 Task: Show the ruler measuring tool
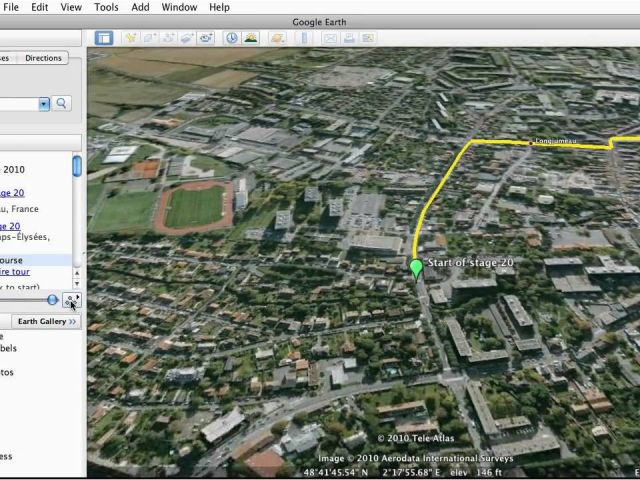304,38
